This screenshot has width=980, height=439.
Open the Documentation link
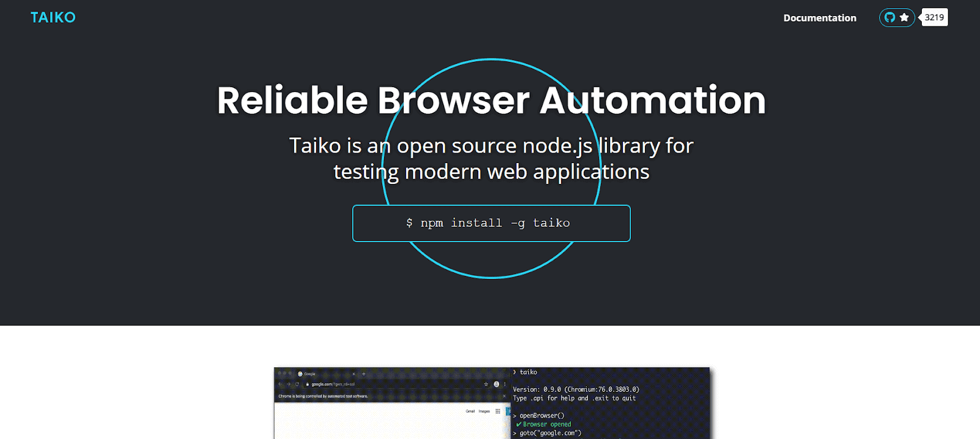(x=820, y=18)
